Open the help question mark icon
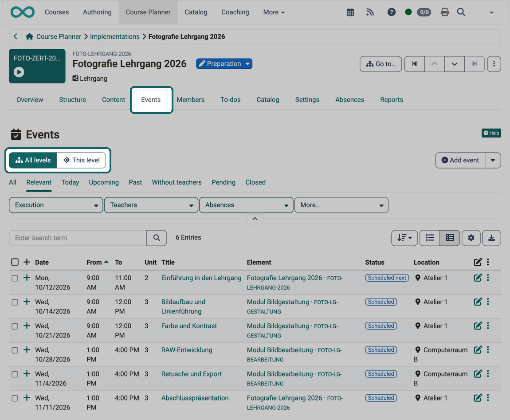The image size is (510, 420). coord(392,12)
